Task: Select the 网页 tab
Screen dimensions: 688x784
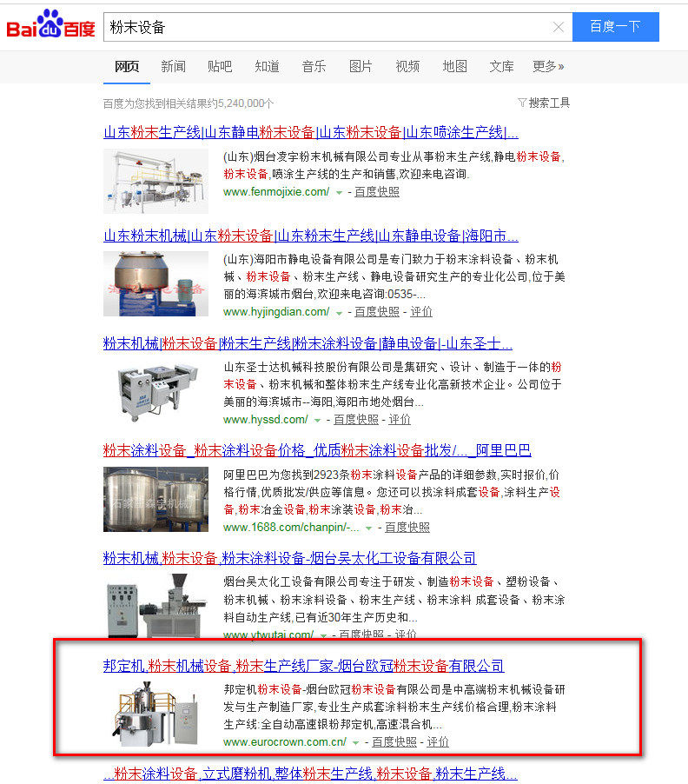Action: coord(127,67)
